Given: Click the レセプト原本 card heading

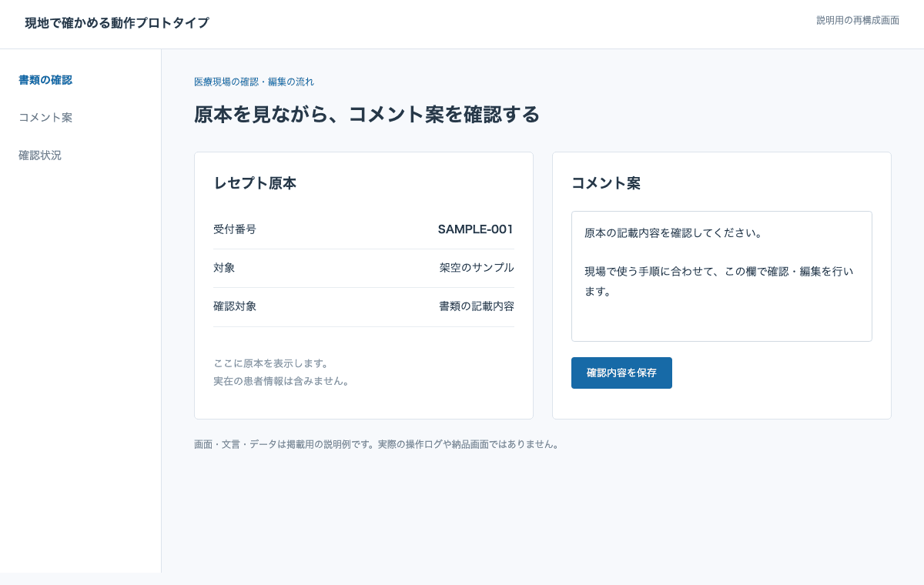Looking at the screenshot, I should (255, 183).
